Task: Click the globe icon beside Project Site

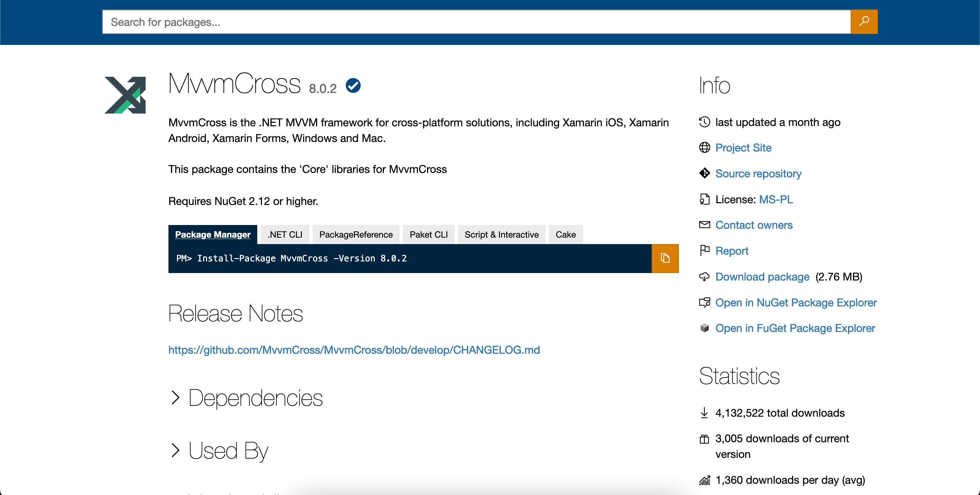Action: (x=704, y=148)
